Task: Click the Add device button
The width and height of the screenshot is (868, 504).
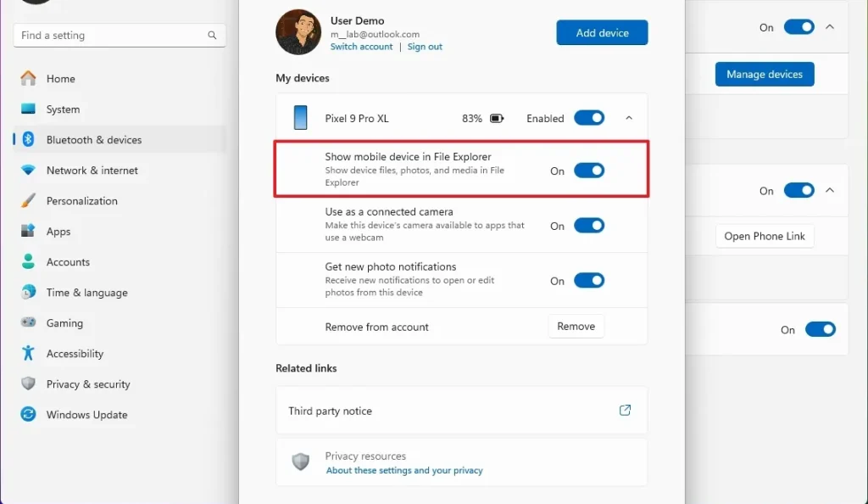Action: [x=602, y=32]
